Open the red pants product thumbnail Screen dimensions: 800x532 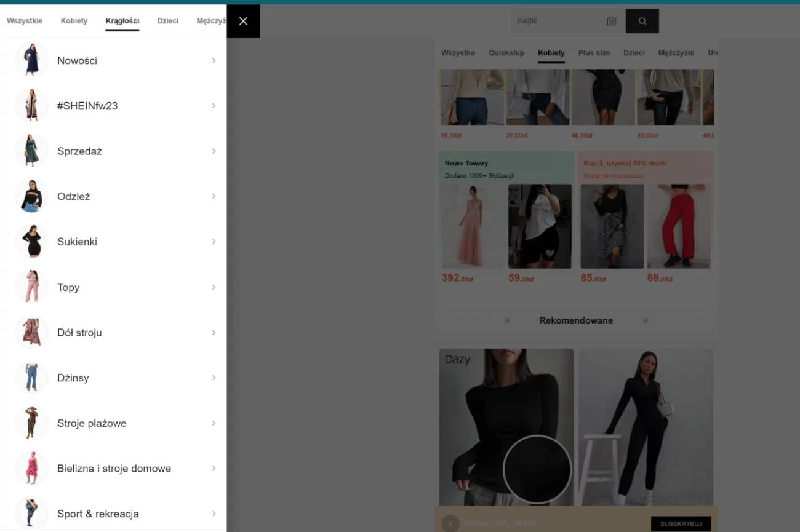(678, 226)
